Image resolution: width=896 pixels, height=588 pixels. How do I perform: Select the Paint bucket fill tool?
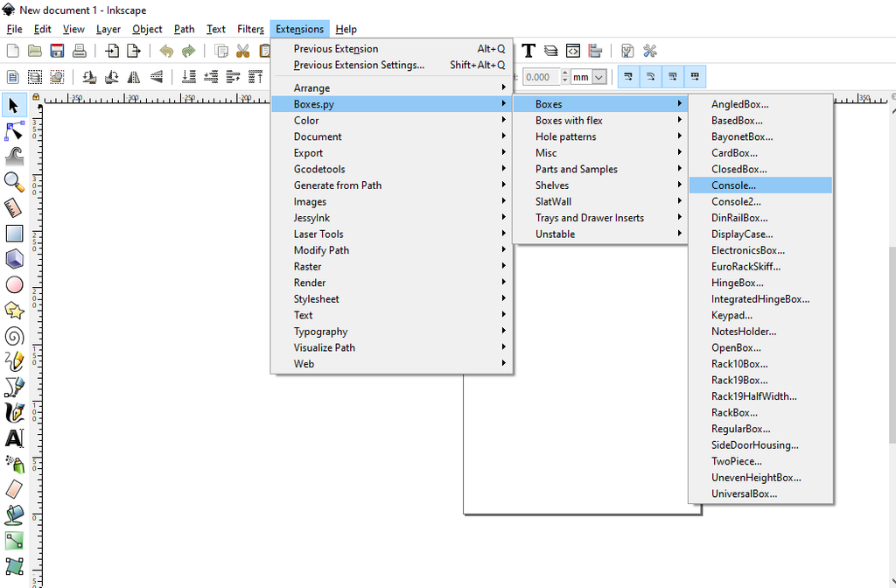tap(14, 514)
